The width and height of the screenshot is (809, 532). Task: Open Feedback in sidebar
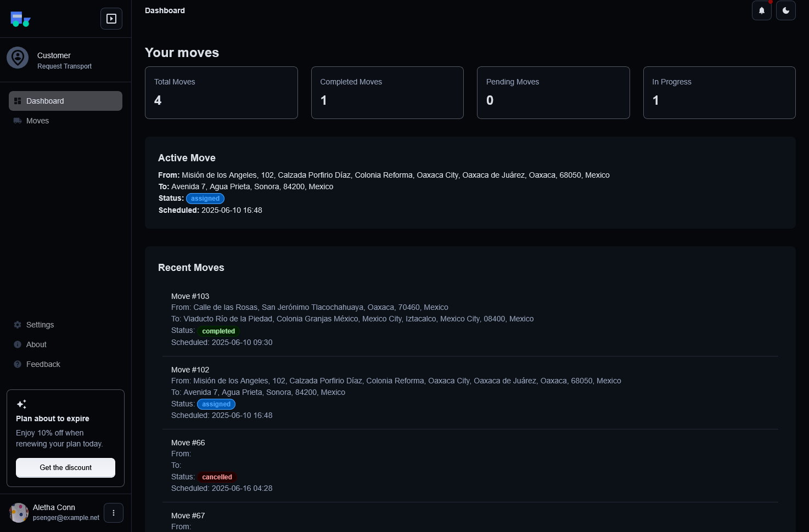point(65,364)
